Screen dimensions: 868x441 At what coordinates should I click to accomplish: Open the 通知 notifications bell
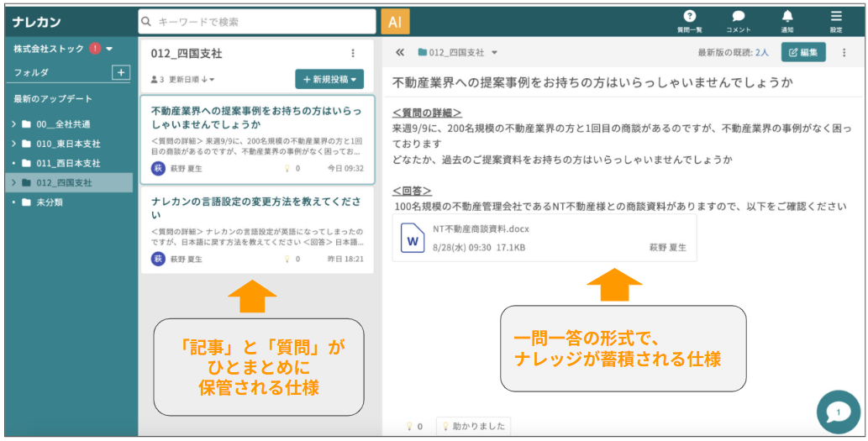pos(787,22)
